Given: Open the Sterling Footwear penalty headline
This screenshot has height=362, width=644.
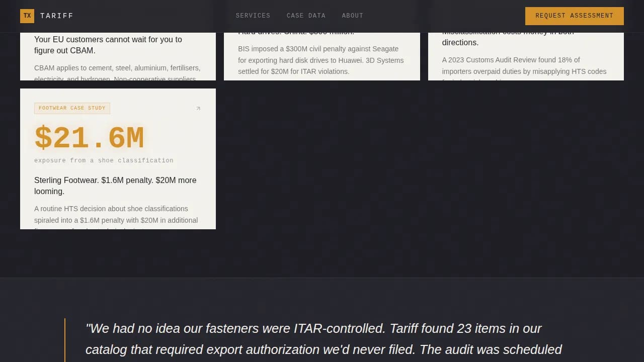Looking at the screenshot, I should pos(115,186).
